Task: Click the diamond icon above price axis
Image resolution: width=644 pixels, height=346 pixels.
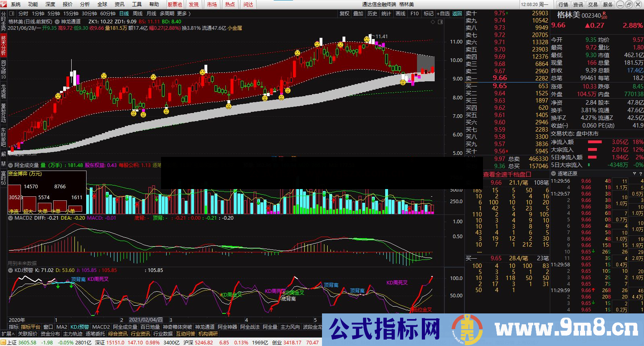Action: point(433,22)
